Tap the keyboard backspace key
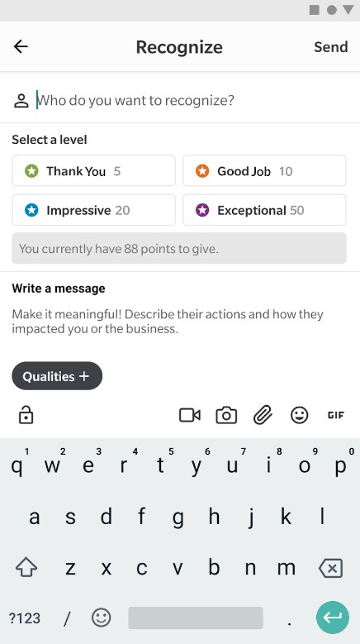Image resolution: width=360 pixels, height=644 pixels. tap(330, 568)
